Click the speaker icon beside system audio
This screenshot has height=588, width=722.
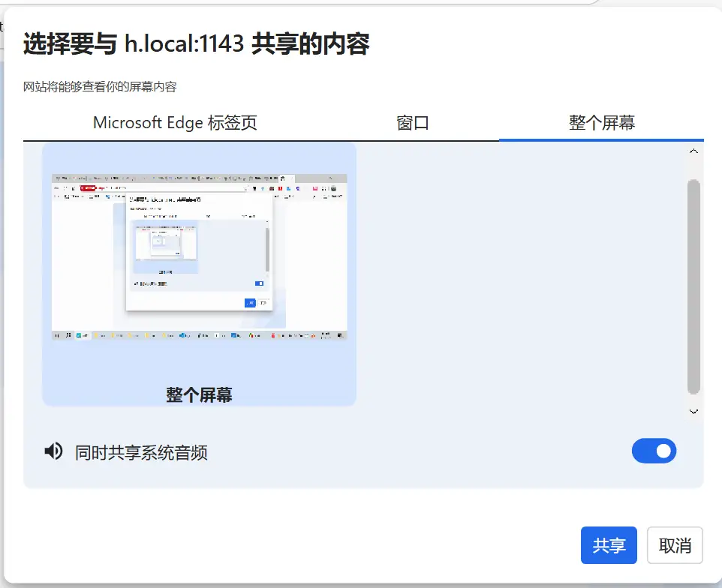pos(53,451)
